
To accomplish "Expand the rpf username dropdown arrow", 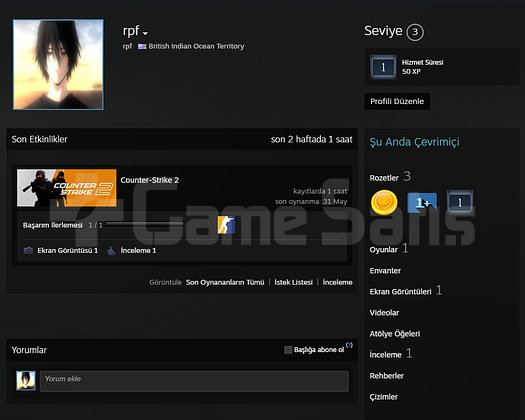I will (145, 33).
